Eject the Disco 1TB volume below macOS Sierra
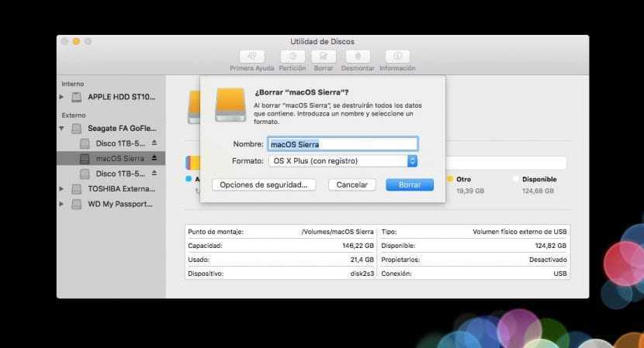This screenshot has width=644, height=348. [154, 174]
